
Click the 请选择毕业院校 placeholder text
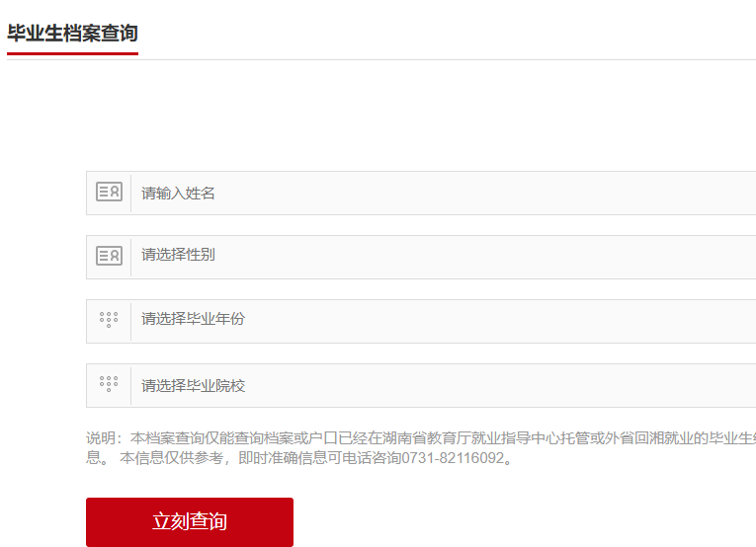[x=193, y=386]
